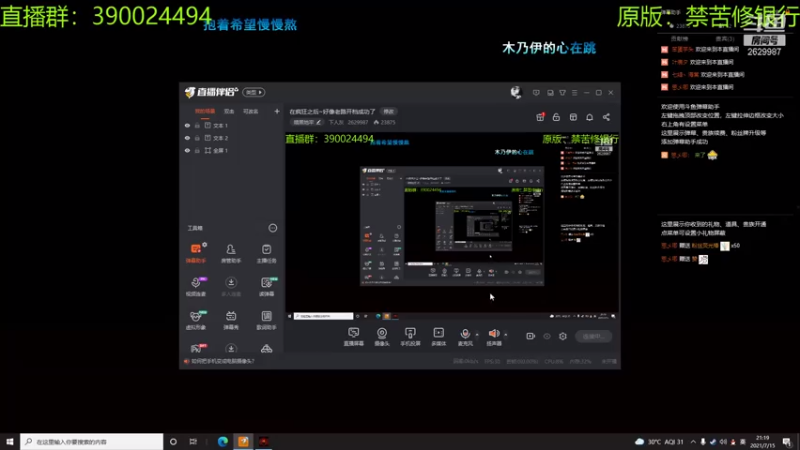Expand microphone options arrow

pyautogui.click(x=477, y=335)
